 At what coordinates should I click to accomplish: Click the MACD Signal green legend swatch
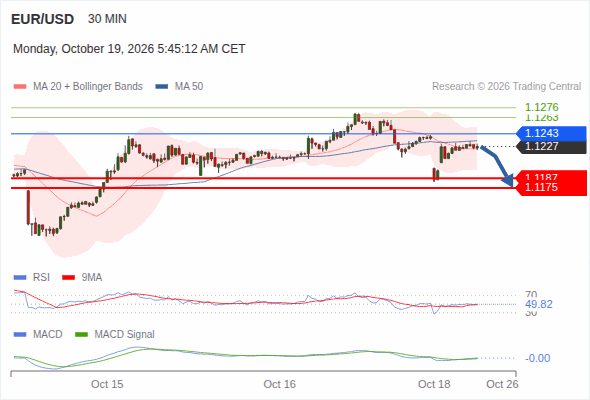(x=81, y=335)
